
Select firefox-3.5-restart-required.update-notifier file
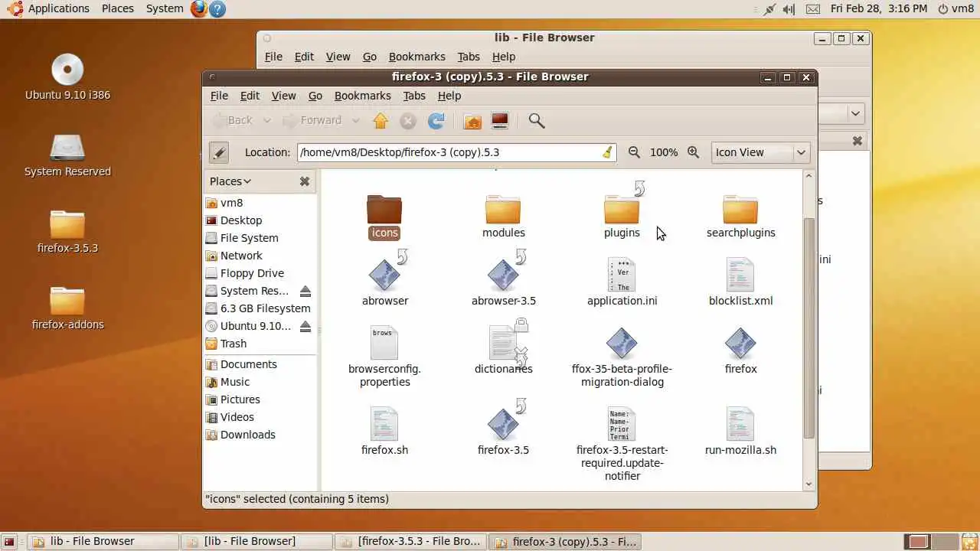tap(622, 444)
